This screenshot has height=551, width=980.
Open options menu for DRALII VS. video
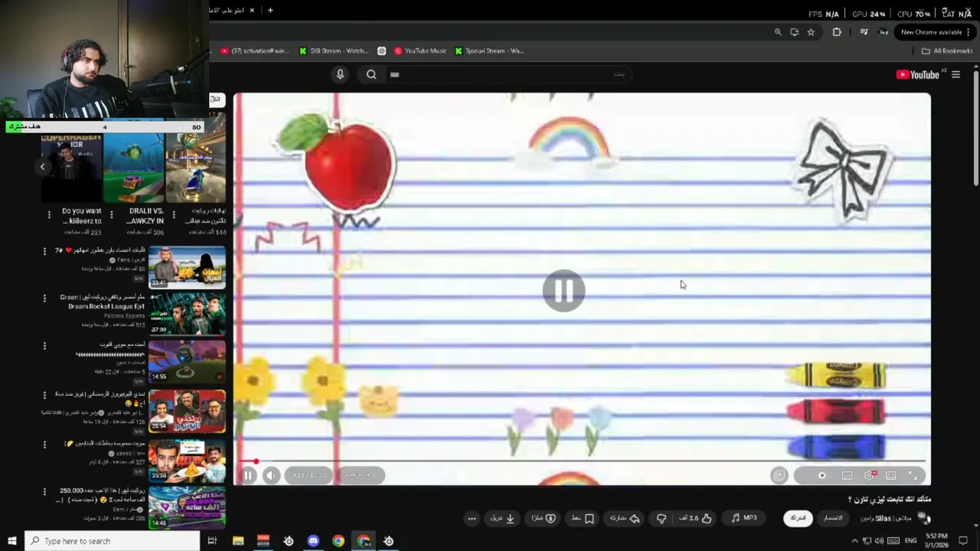pos(111,215)
